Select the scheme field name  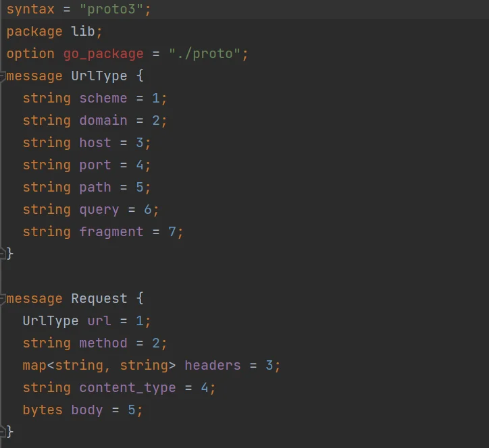coord(103,99)
